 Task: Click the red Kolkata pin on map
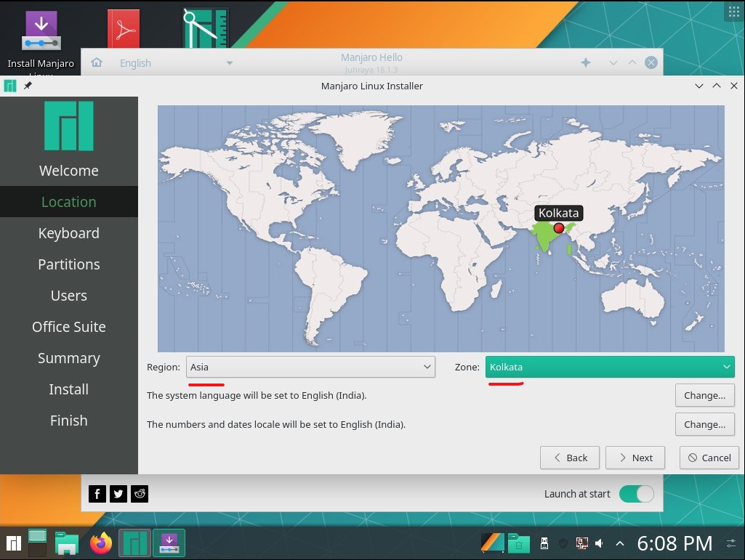[x=559, y=228]
